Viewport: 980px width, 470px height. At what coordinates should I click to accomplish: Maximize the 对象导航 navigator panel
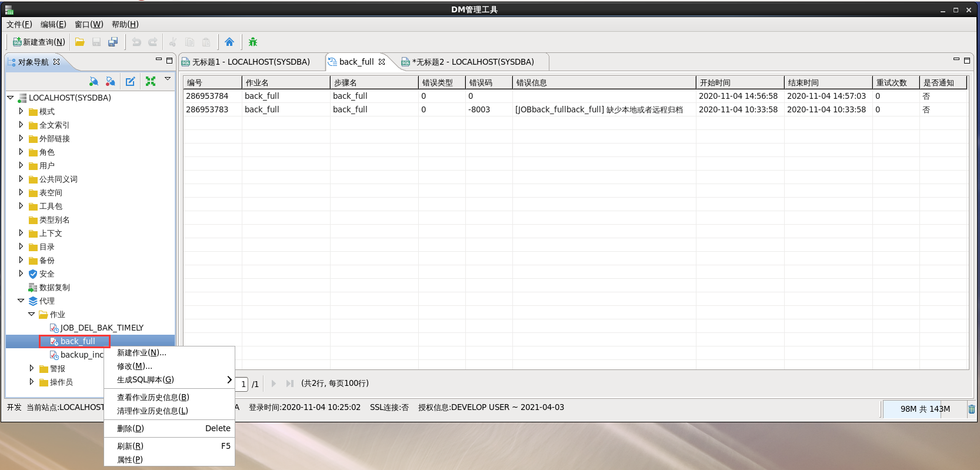click(x=169, y=60)
